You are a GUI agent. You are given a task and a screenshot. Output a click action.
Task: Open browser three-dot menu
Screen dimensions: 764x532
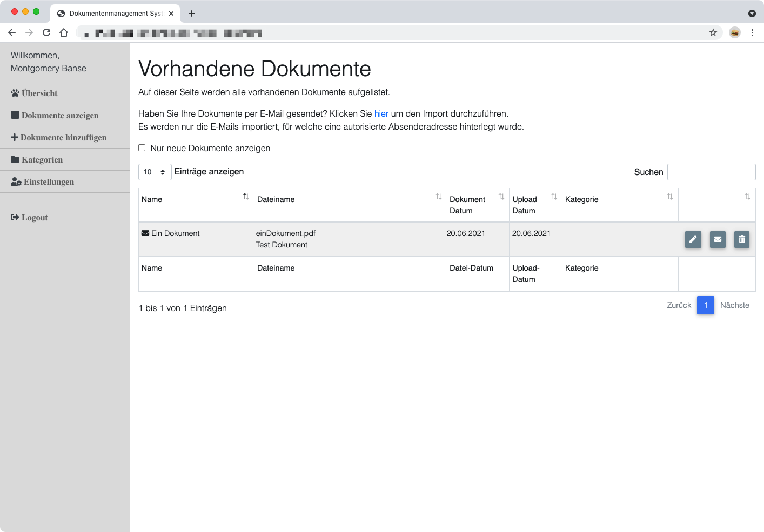(752, 32)
